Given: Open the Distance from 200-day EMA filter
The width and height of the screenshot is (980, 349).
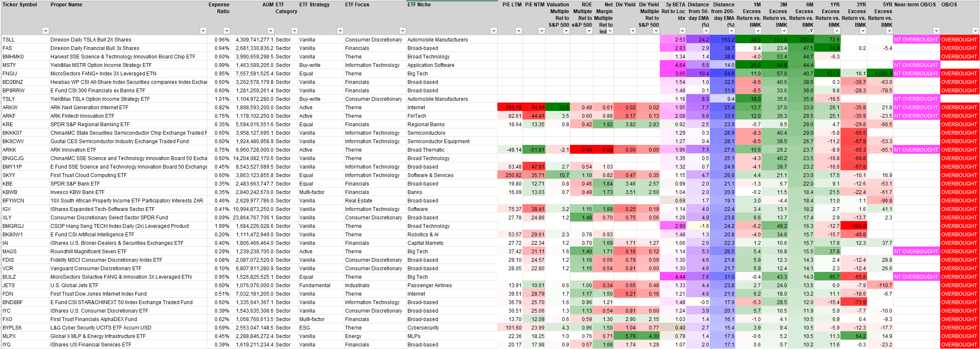Looking at the screenshot, I should tap(732, 31).
